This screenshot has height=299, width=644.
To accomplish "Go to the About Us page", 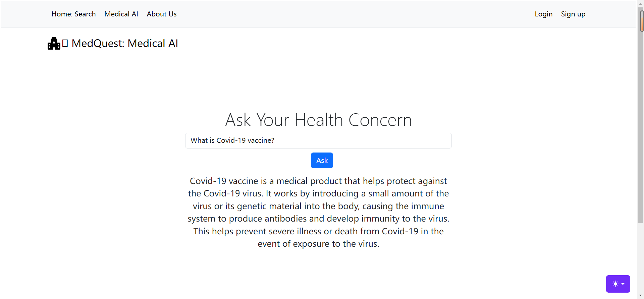I will coord(162,14).
